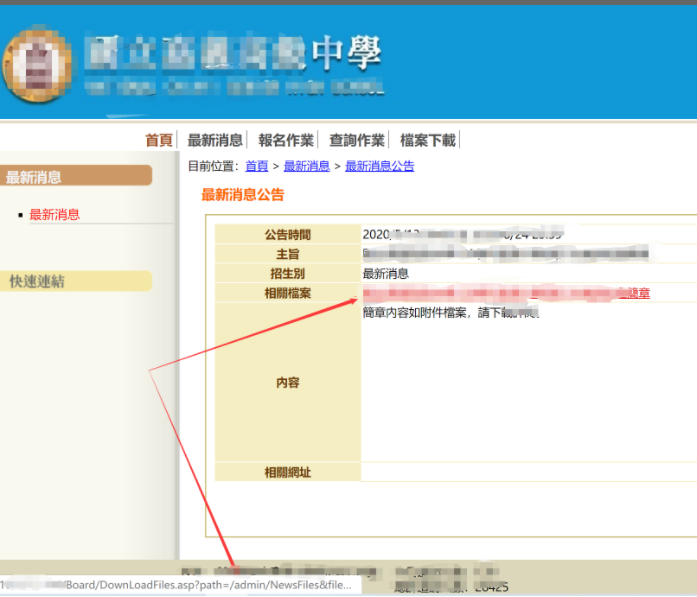
Task: Go to 檔案下載 in the navigation bar
Action: pyautogui.click(x=428, y=140)
